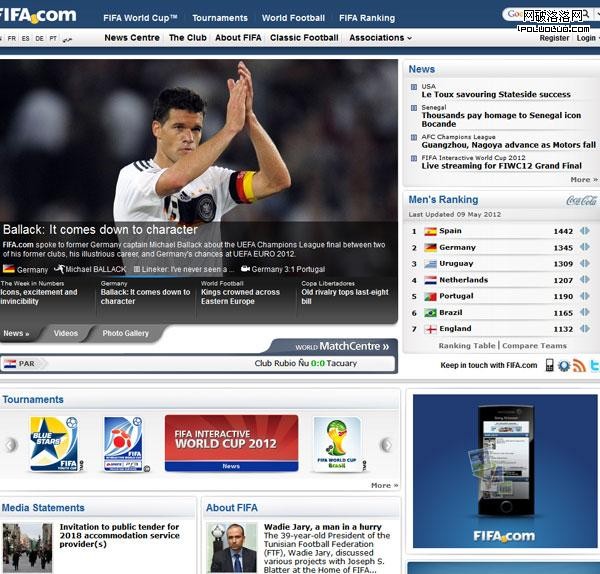Open The Club section
The height and width of the screenshot is (574, 600).
coord(188,38)
